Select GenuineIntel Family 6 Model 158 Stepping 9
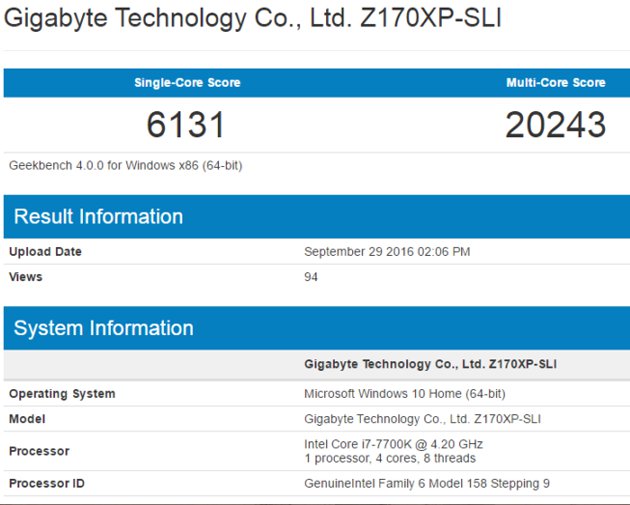Image resolution: width=630 pixels, height=505 pixels. click(427, 483)
